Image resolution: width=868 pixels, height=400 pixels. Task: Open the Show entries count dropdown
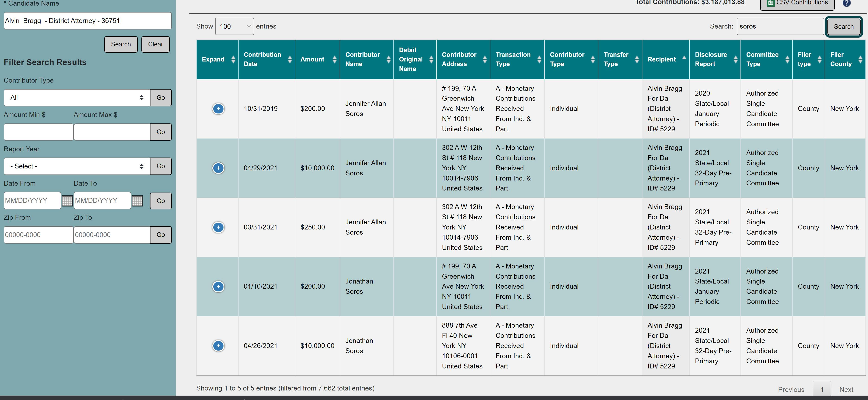[235, 26]
